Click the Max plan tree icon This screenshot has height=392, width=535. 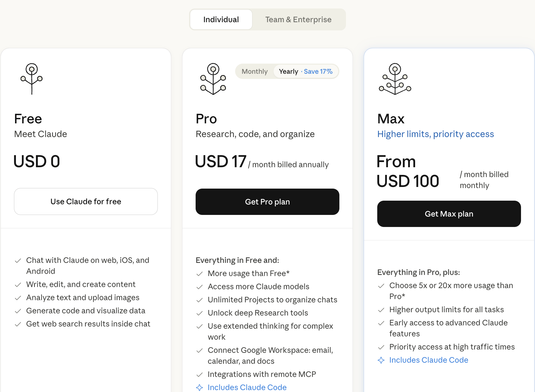tap(395, 79)
